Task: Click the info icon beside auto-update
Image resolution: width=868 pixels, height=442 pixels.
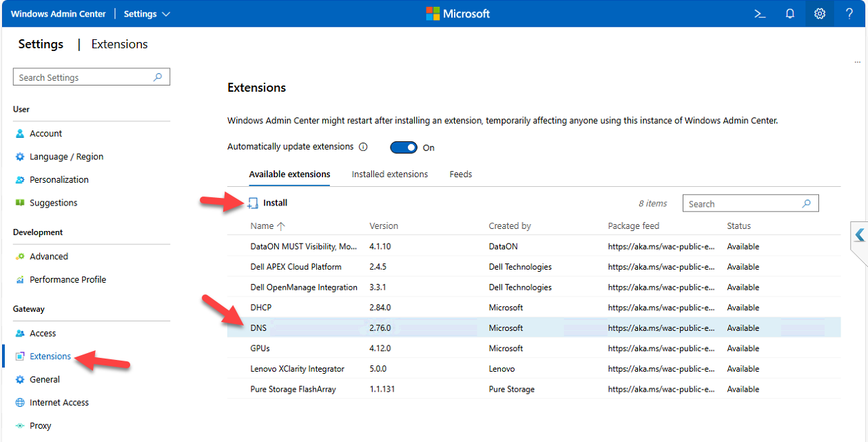Action: coord(363,147)
